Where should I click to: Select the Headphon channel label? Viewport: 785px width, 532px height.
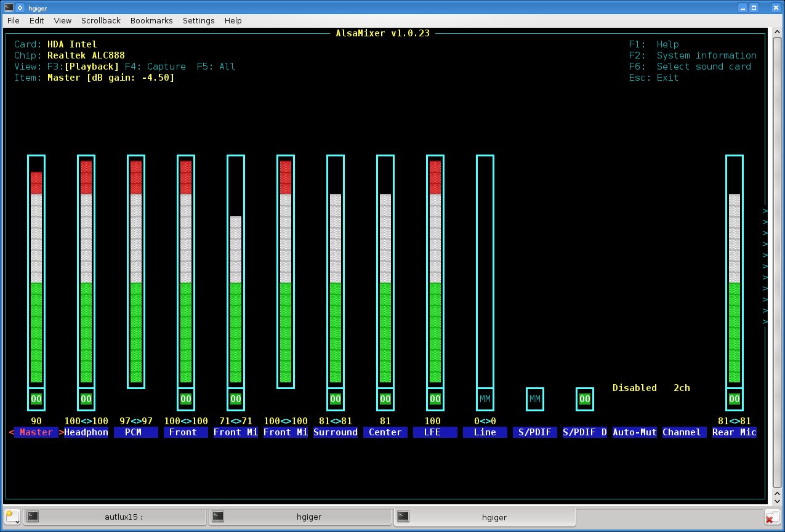click(86, 432)
